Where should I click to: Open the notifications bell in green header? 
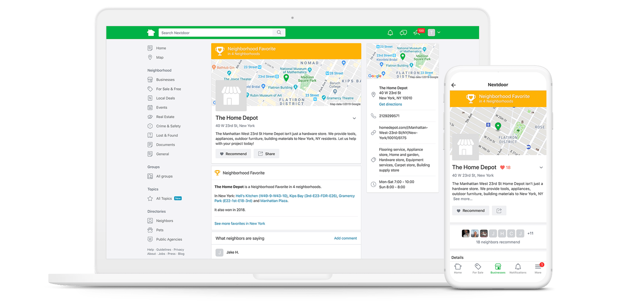click(x=390, y=32)
